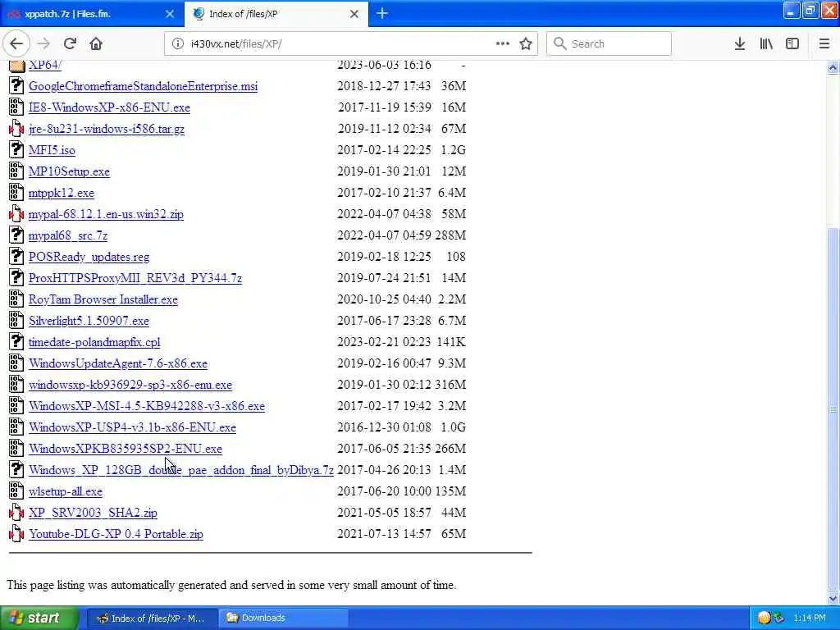Open a new browser tab

pyautogui.click(x=382, y=13)
